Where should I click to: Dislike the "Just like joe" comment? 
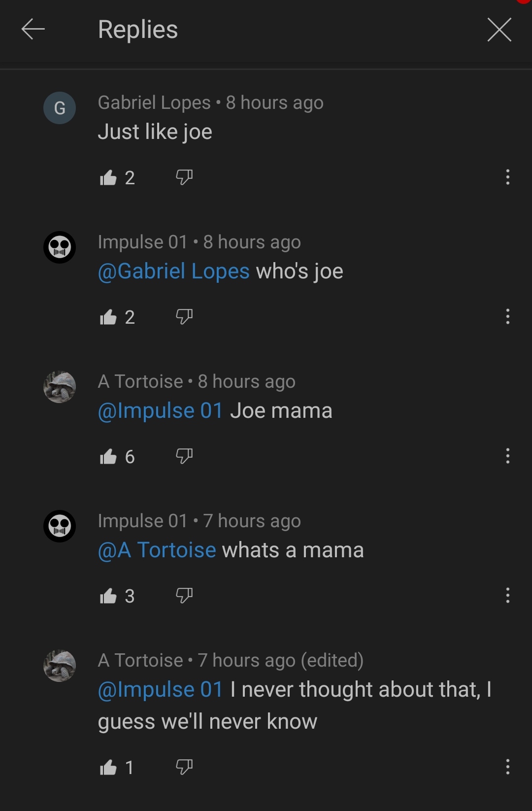pos(184,178)
